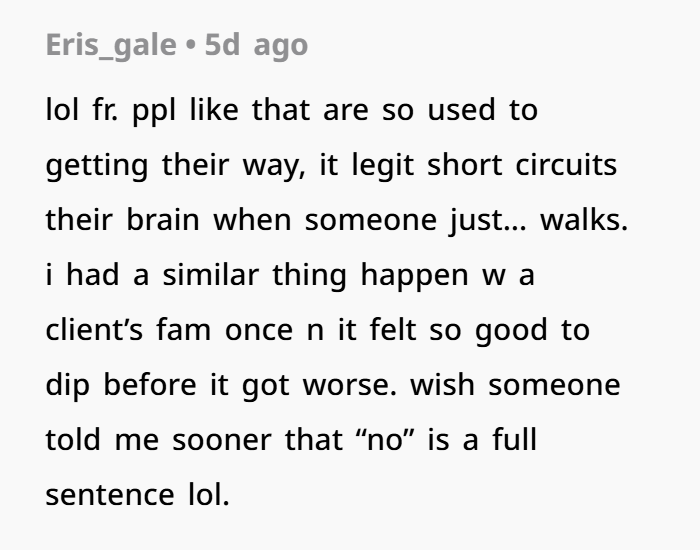Click the word "felt" in the fifth line

(x=393, y=329)
